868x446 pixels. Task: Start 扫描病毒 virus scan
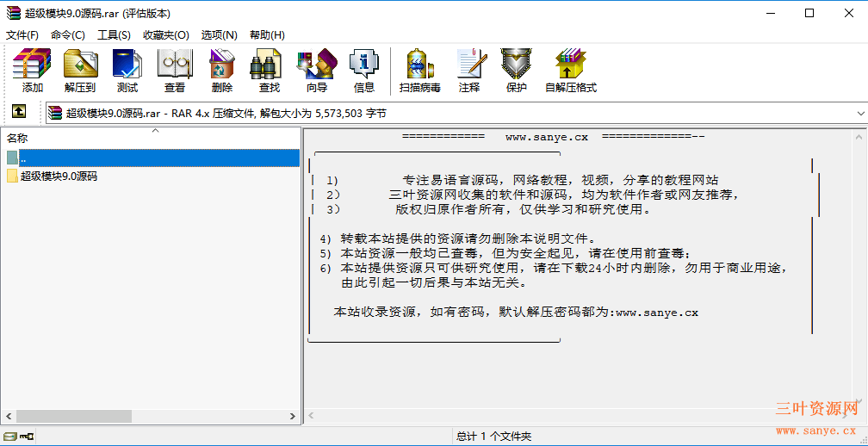click(x=420, y=71)
